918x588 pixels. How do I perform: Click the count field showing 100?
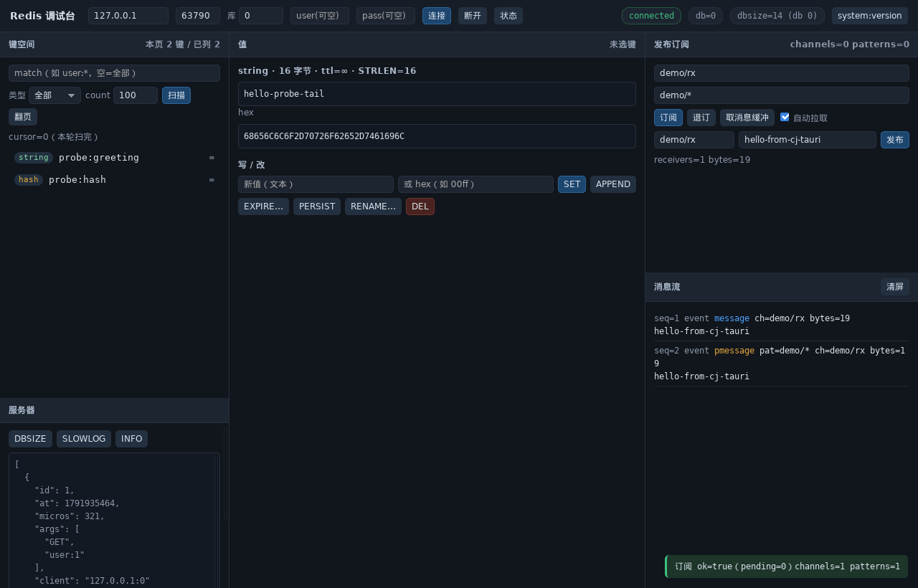pos(136,95)
